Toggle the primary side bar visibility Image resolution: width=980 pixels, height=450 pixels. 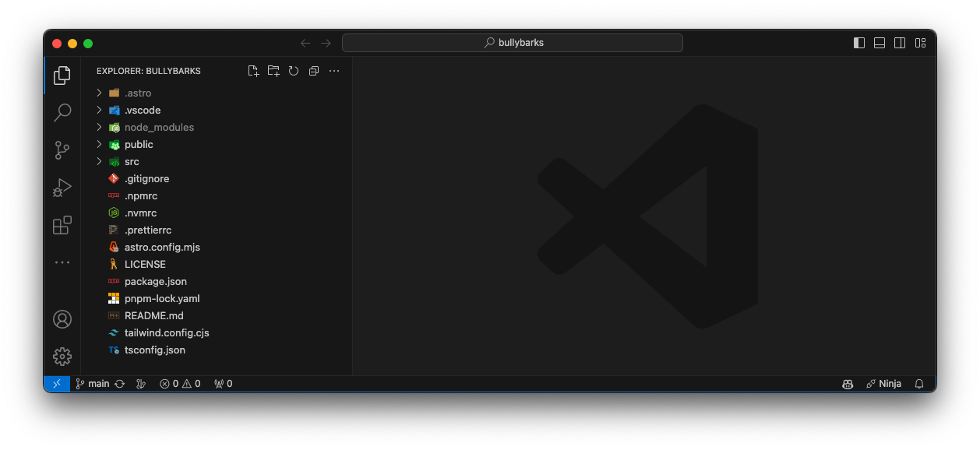[859, 43]
